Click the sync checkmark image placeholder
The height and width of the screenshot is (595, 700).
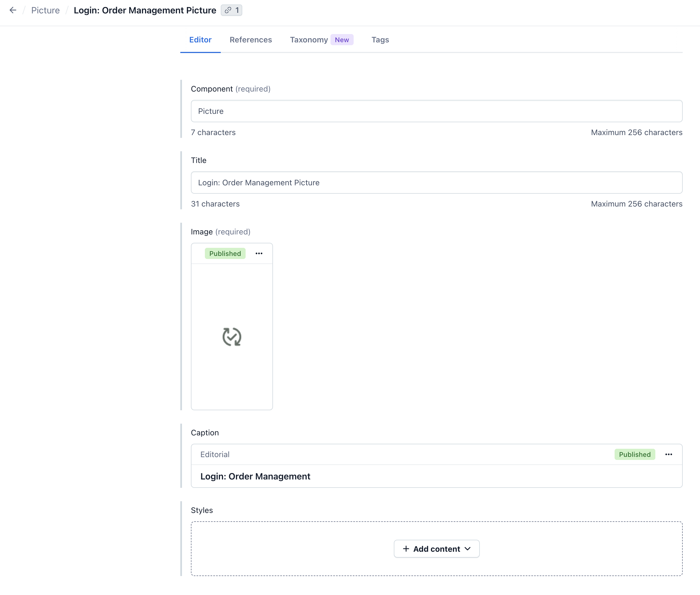pos(232,337)
